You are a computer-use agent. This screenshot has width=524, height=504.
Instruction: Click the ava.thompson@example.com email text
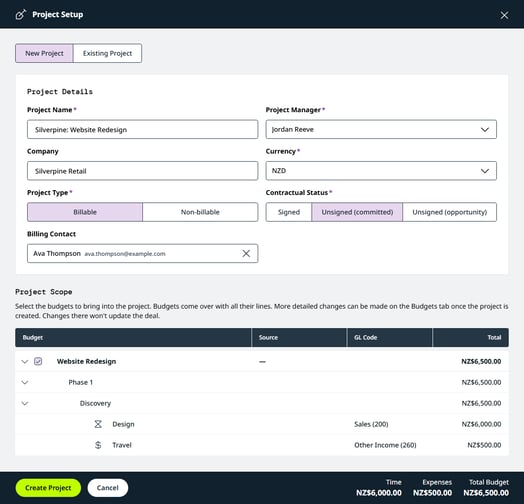pos(125,254)
